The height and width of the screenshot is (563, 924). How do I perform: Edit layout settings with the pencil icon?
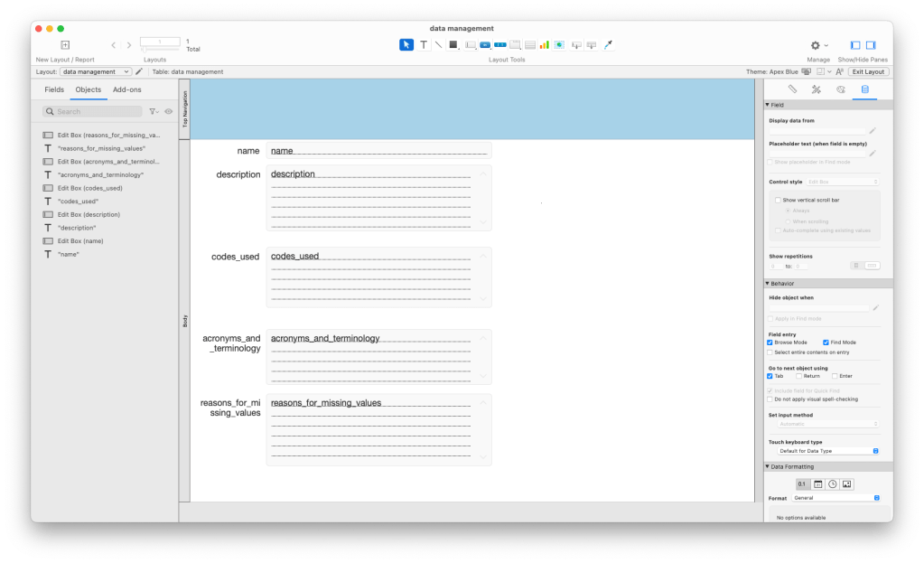[x=139, y=71]
